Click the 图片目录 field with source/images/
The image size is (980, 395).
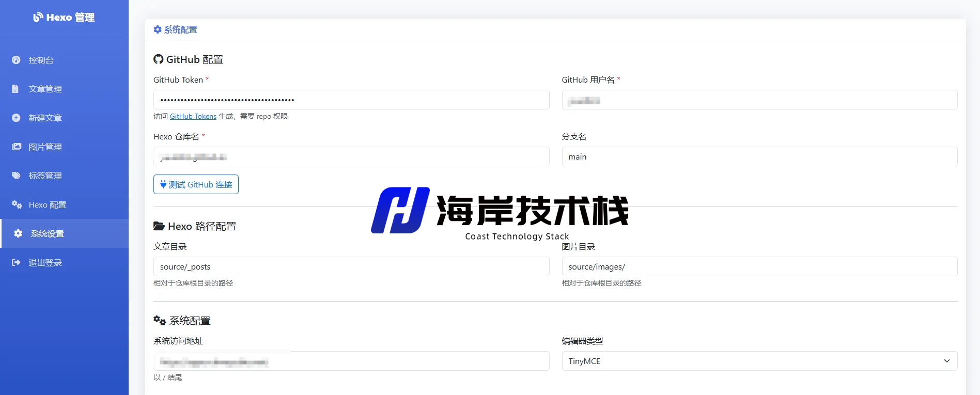pyautogui.click(x=759, y=266)
